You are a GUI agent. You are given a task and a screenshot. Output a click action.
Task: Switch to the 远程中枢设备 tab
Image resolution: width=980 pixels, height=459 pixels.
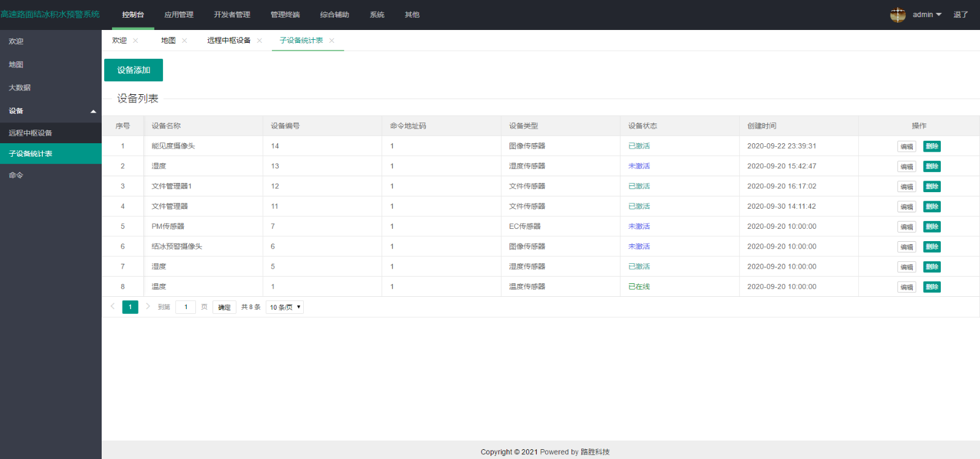pos(228,40)
